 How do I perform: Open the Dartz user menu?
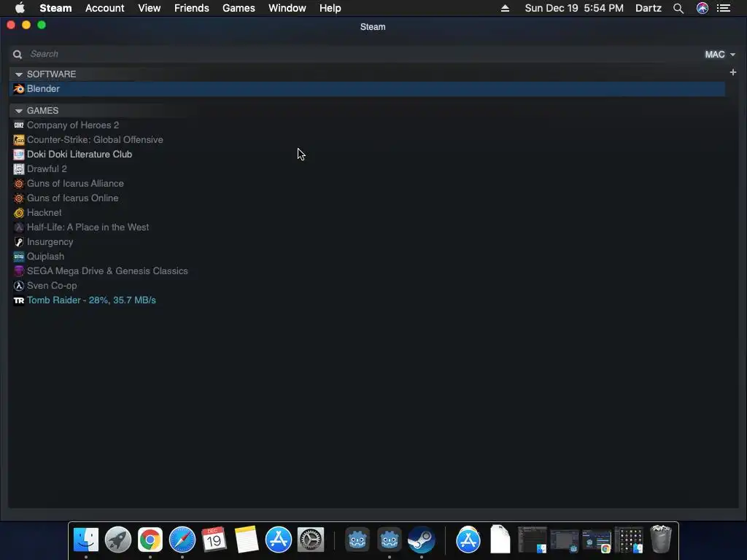tap(649, 8)
